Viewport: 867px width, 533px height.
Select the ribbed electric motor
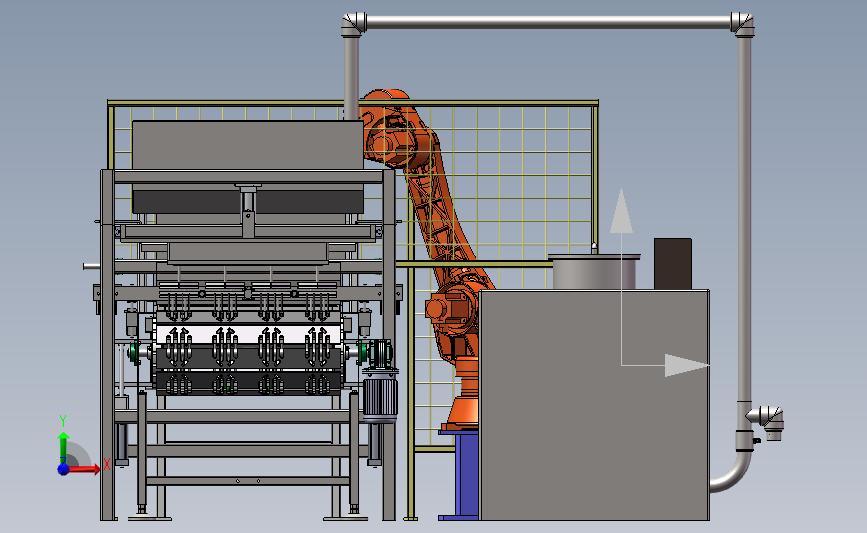point(380,395)
